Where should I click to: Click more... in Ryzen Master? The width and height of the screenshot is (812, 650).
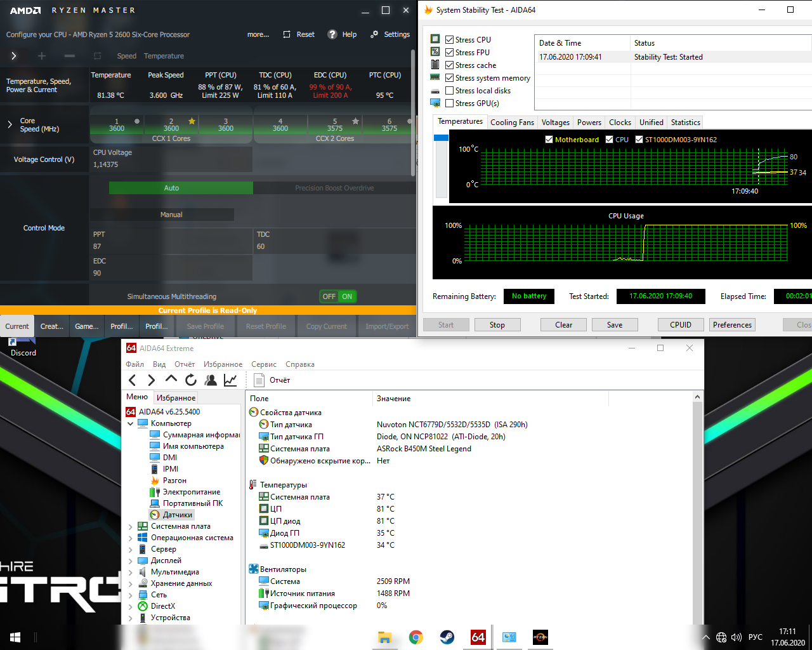tap(258, 34)
